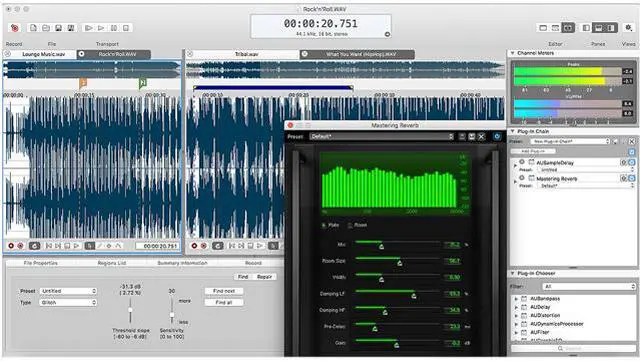Collapse the Channel Meters panel
The image size is (640, 361).
pos(513,53)
